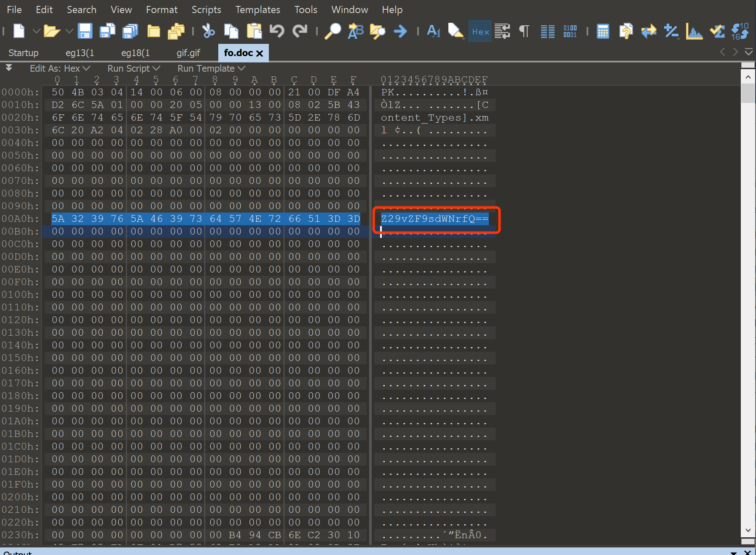This screenshot has height=555, width=756.
Task: Click the Convert arrows icon
Action: [649, 31]
